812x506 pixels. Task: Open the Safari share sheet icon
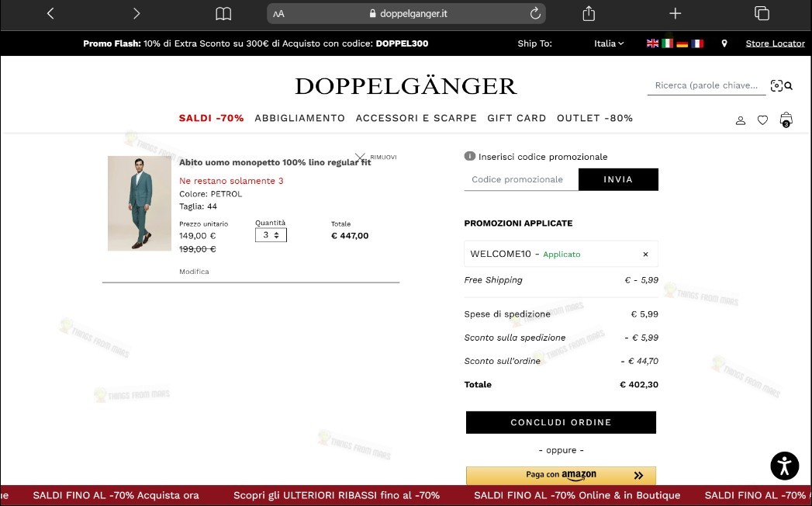(x=589, y=13)
